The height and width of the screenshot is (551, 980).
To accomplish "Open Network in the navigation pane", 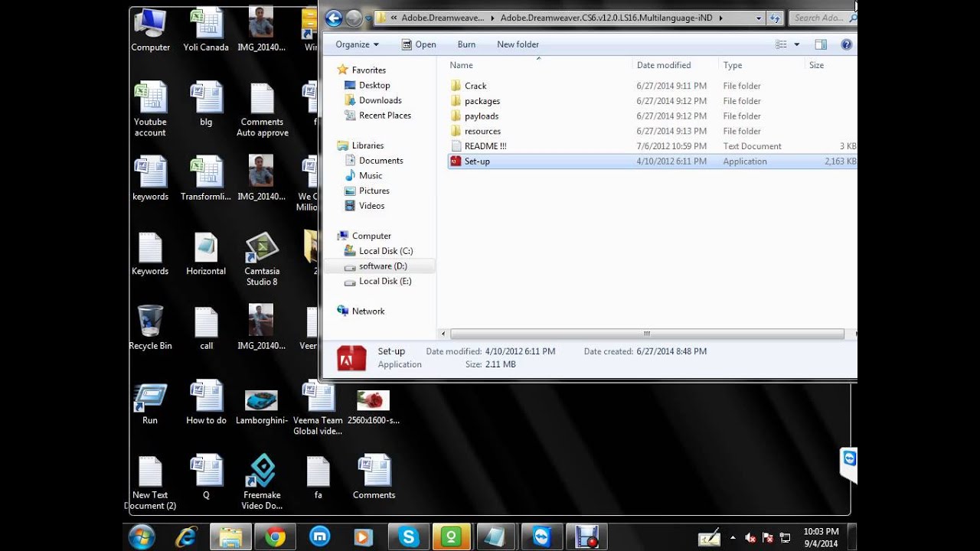I will click(x=367, y=311).
